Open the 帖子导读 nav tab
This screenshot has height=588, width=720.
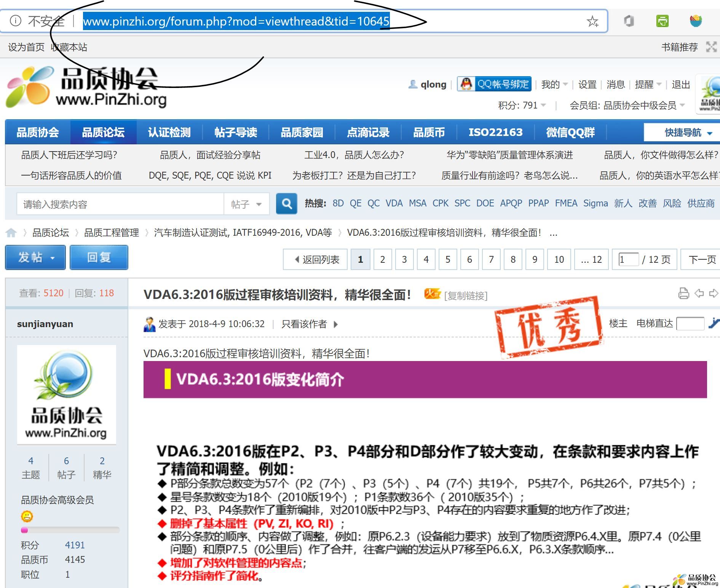coord(236,133)
